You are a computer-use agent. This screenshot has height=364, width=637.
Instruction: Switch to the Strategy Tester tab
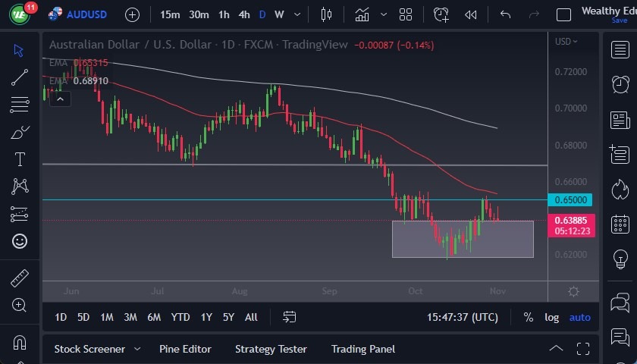pyautogui.click(x=271, y=349)
